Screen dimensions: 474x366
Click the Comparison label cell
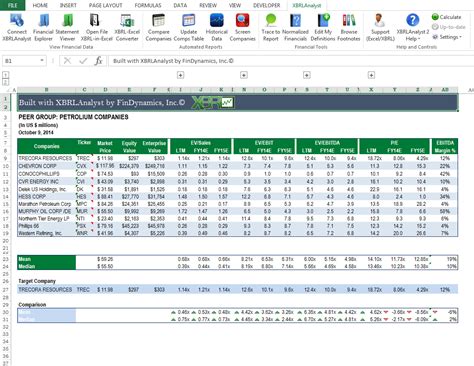point(32,305)
